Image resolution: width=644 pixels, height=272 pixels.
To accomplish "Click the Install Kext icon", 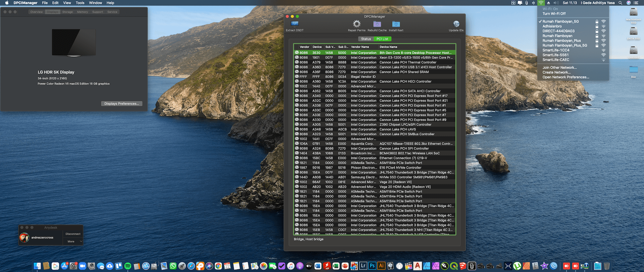I will tap(396, 24).
